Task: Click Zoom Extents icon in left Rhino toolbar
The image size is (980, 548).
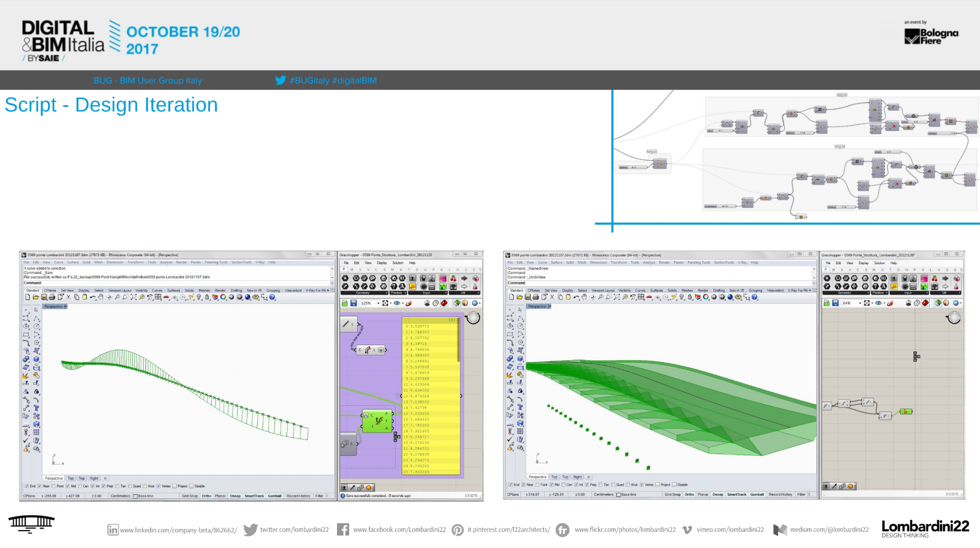Action: [x=133, y=297]
